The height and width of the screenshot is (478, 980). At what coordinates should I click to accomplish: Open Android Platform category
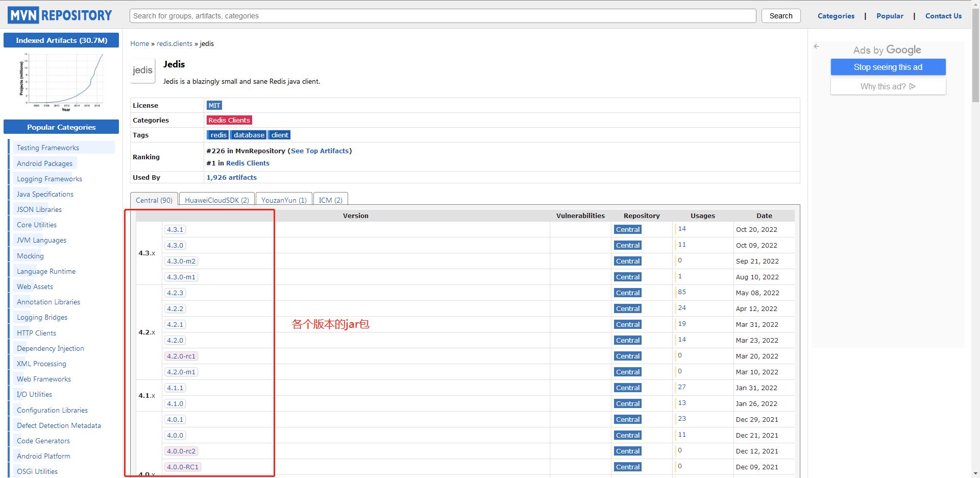(43, 456)
